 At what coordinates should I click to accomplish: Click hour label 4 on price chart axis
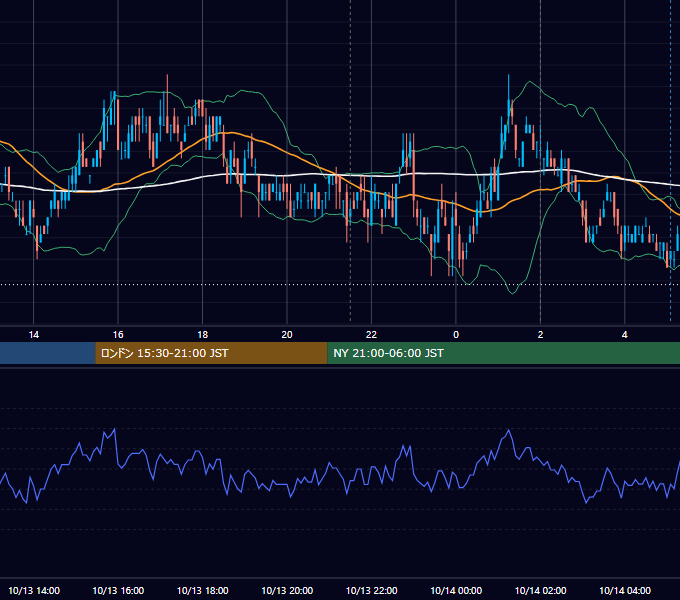(624, 335)
